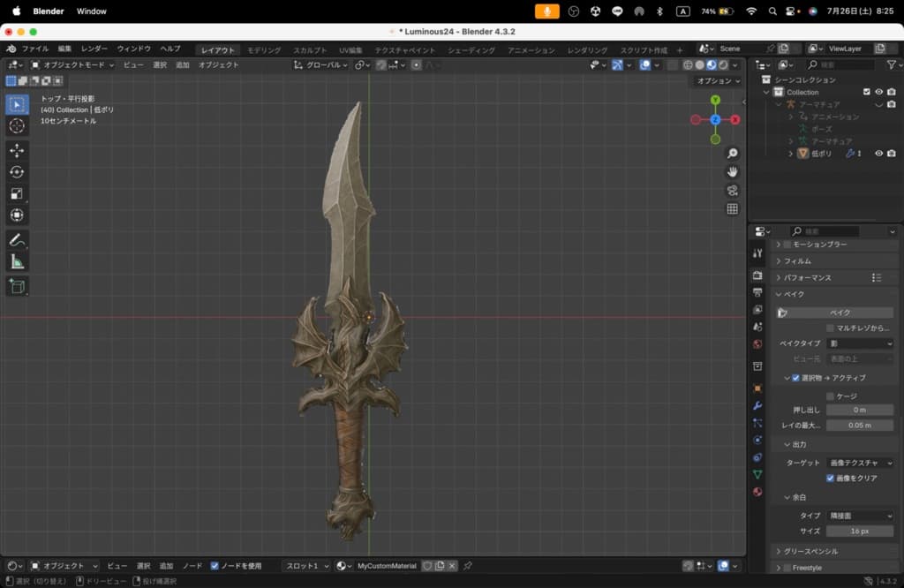Switch to the スカルプト workspace tab
This screenshot has height=588, width=904.
point(310,50)
